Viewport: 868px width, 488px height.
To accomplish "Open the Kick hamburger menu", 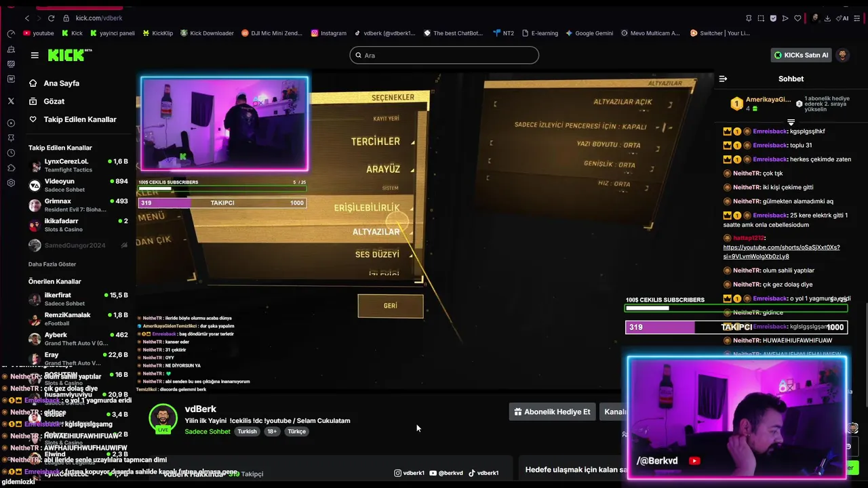I will 35,56.
